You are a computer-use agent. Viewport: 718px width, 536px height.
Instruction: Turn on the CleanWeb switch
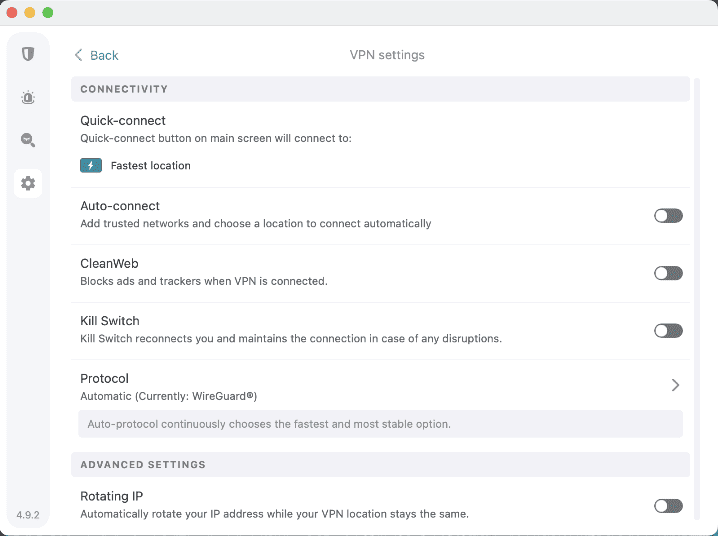coord(668,273)
